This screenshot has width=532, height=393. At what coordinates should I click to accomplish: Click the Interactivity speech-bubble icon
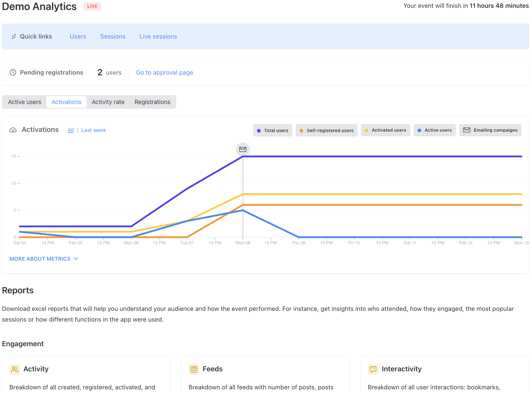click(373, 369)
